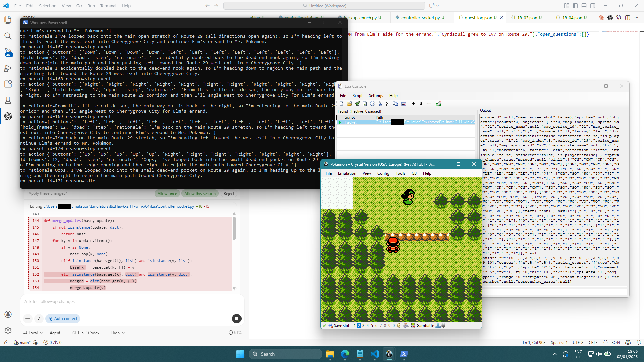The height and width of the screenshot is (362, 644).
Task: Toggle the Packet script's active green arrow
Action: [x=340, y=122]
